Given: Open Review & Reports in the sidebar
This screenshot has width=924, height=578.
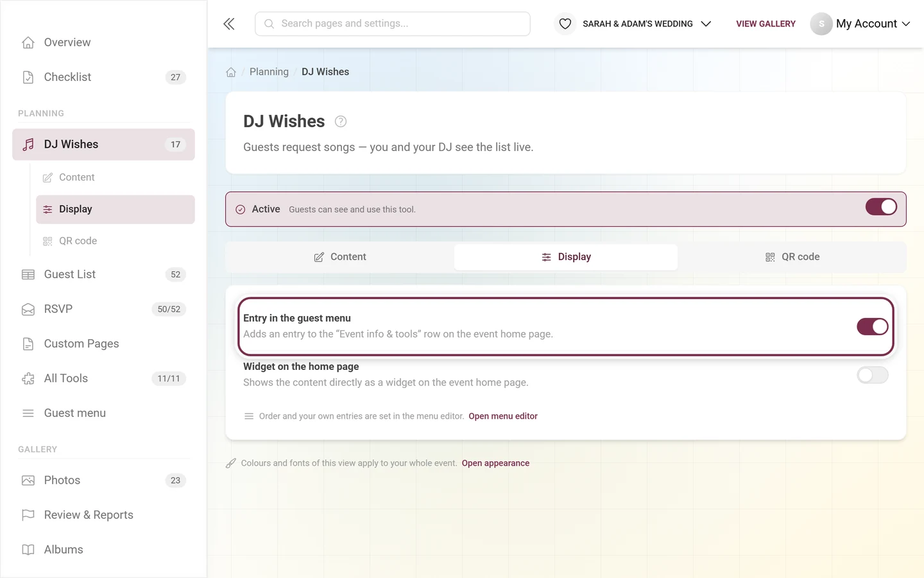Looking at the screenshot, I should tap(103, 515).
